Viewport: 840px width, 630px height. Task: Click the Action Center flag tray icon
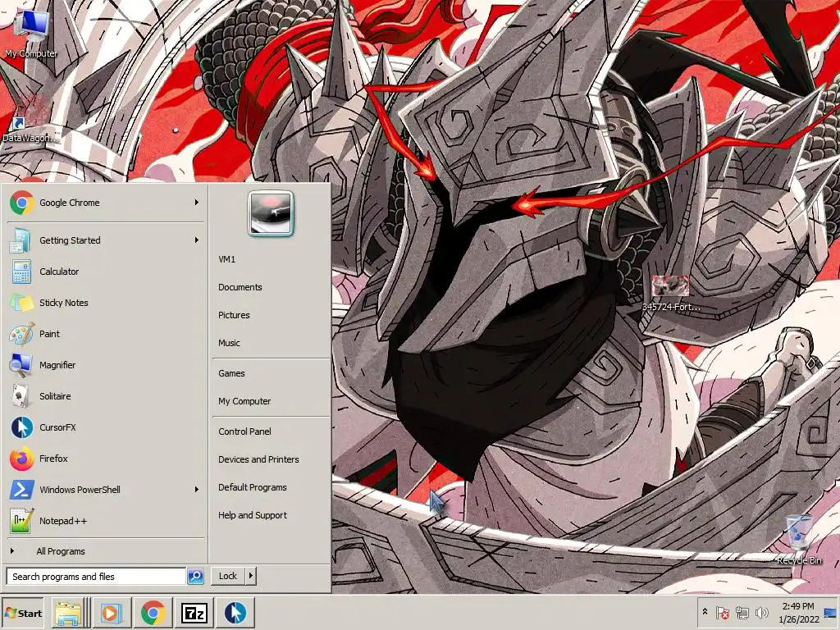click(x=722, y=613)
